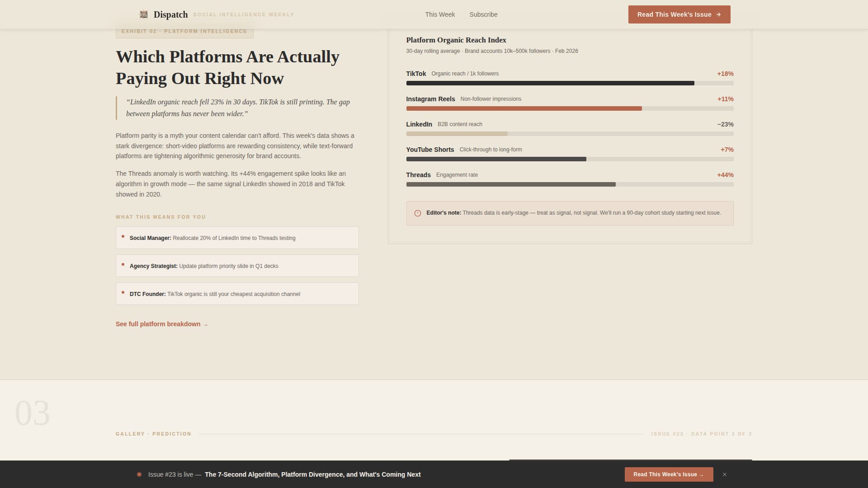Image resolution: width=868 pixels, height=488 pixels.
Task: Open the Subscribe nav item
Action: click(x=483, y=14)
